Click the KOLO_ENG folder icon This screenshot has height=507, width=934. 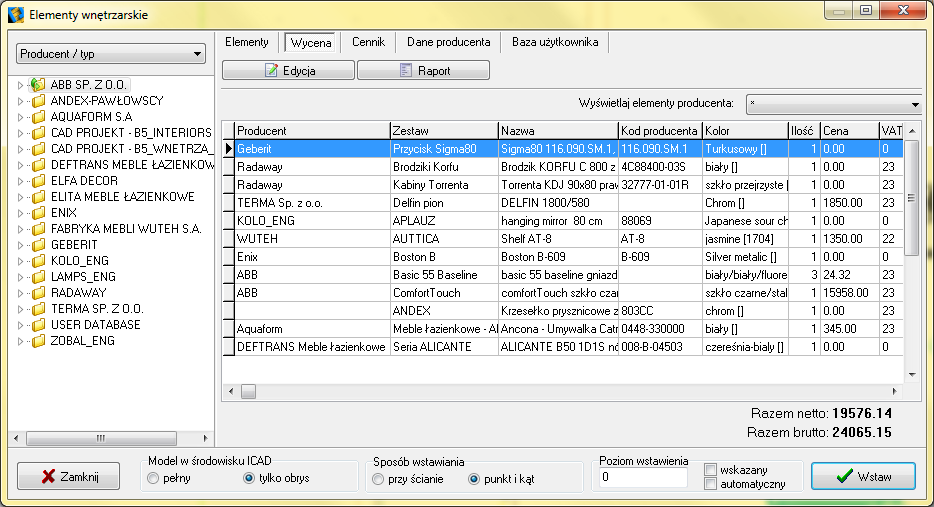38,261
